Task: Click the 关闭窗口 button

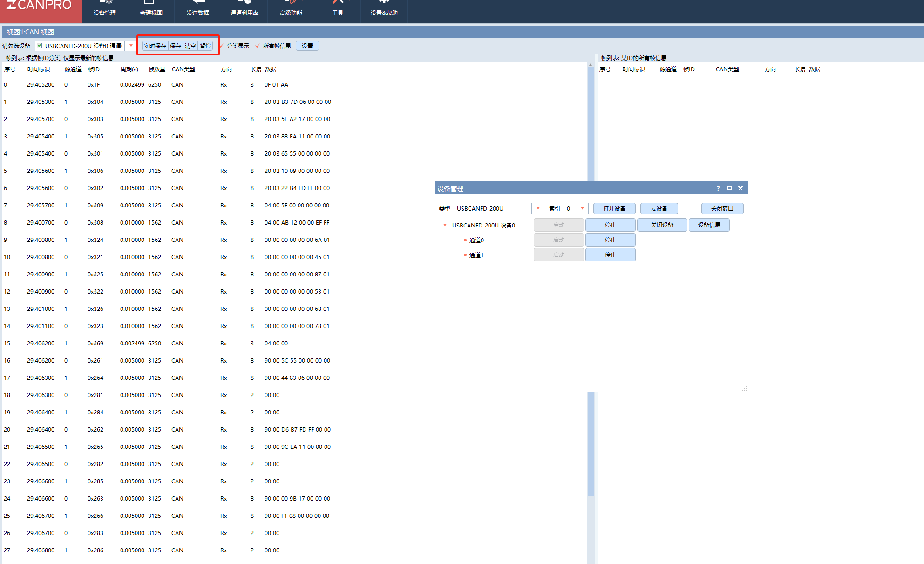Action: point(722,208)
